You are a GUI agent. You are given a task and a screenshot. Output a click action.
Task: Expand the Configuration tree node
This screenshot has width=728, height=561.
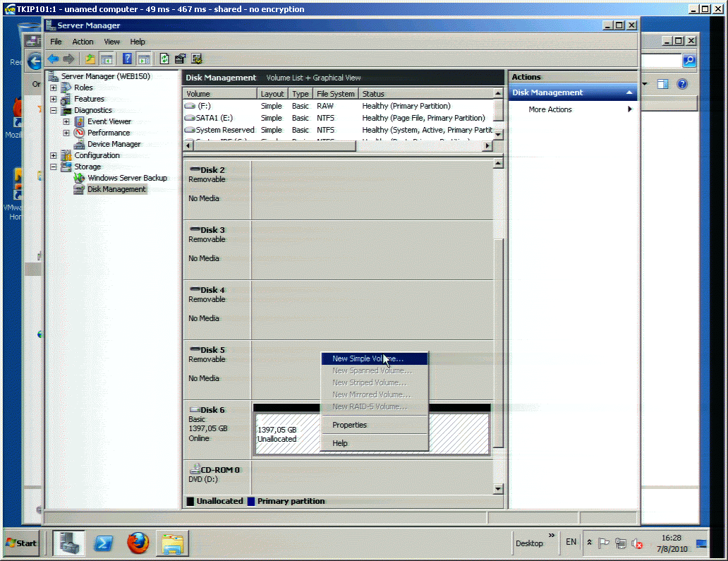pyautogui.click(x=54, y=155)
